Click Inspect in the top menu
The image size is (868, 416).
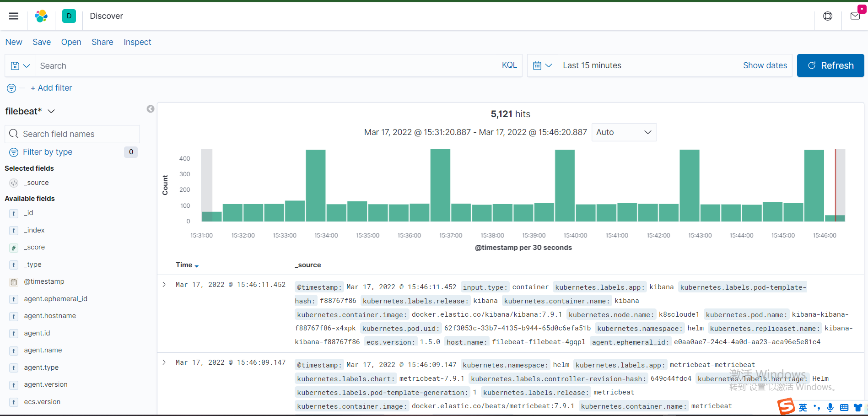pyautogui.click(x=137, y=42)
